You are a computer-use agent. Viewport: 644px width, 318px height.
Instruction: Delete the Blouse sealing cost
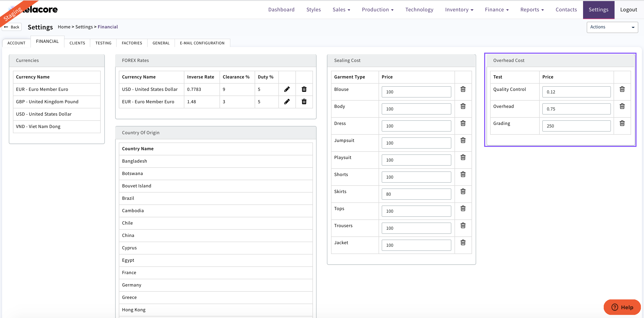tap(463, 89)
